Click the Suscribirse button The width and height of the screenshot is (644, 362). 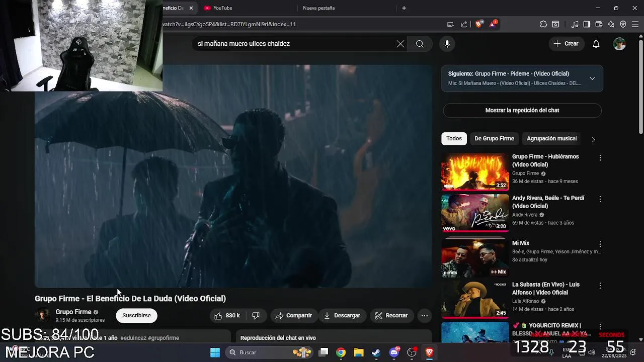pos(136,316)
